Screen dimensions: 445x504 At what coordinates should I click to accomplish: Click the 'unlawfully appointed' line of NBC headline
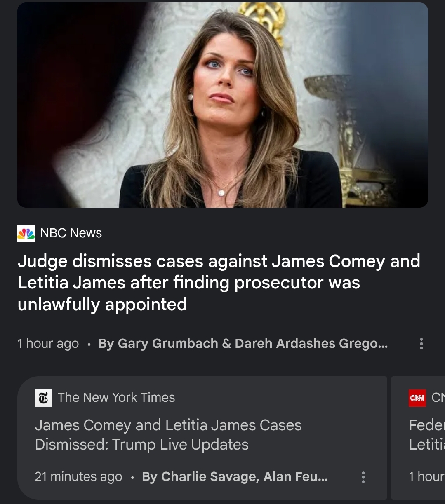point(102,304)
